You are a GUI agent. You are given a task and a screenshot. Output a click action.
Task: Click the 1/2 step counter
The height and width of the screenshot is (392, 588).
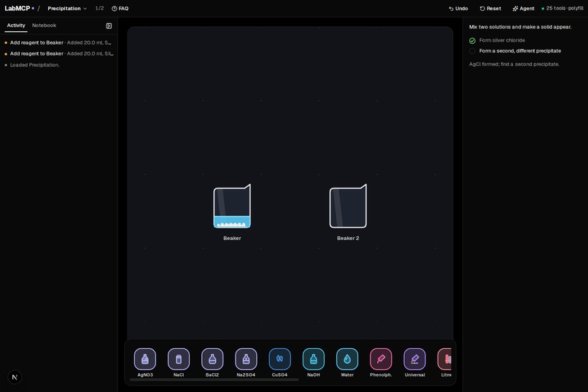click(x=99, y=8)
